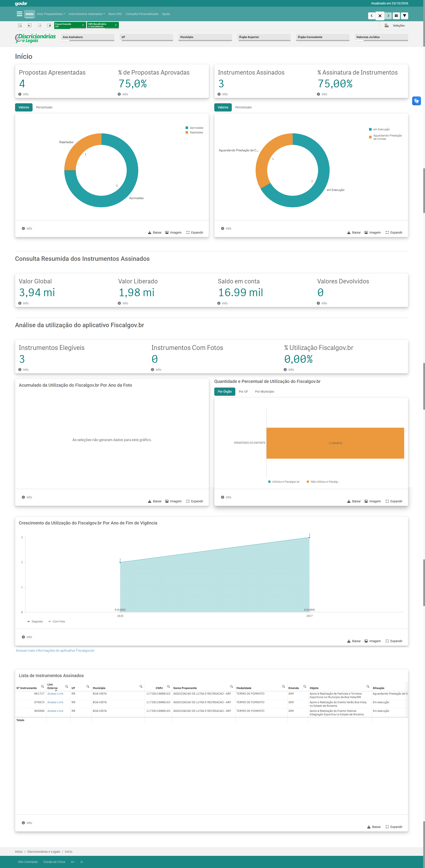Expand the instruments donut chart

(x=394, y=232)
